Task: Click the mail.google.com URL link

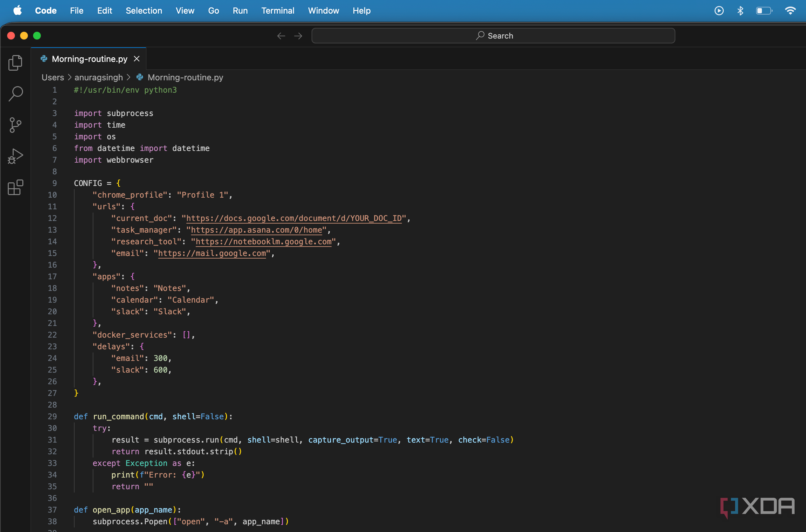Action: 212,253
